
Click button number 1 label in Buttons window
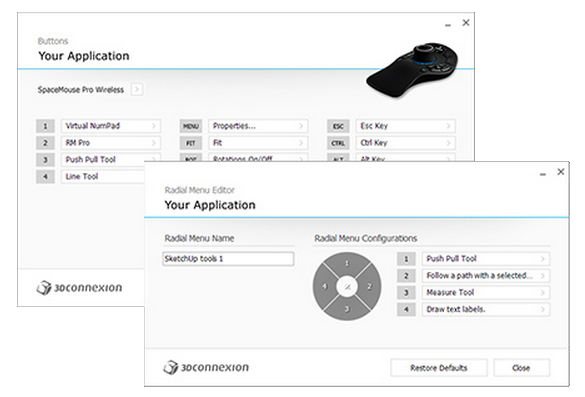[46, 126]
